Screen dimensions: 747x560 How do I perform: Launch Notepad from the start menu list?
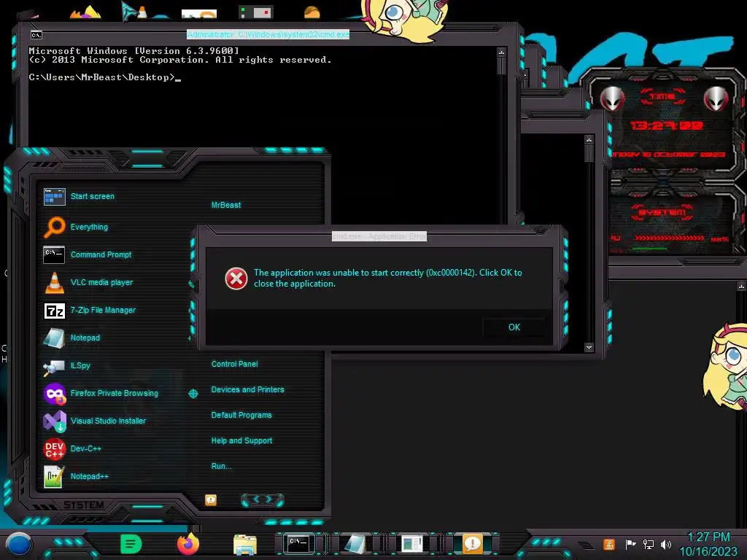(71, 338)
